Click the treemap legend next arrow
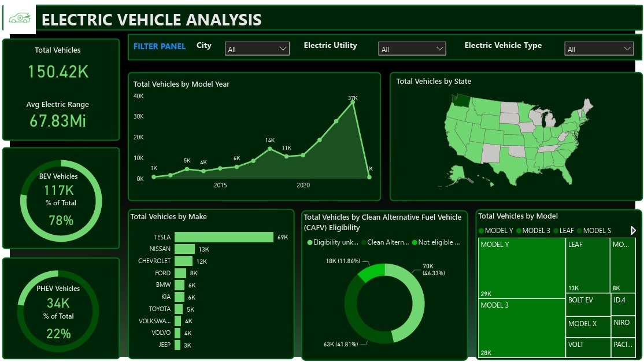Viewport: 644px width, 362px height. pyautogui.click(x=633, y=231)
